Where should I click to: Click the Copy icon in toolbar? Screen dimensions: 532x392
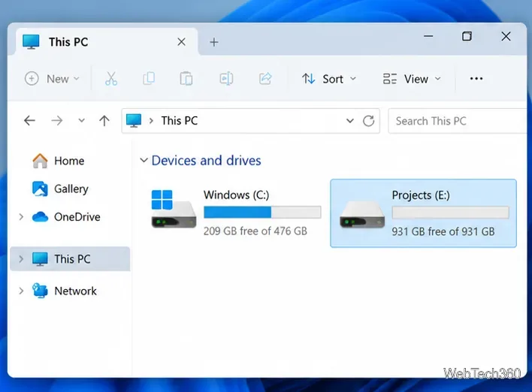pos(149,79)
